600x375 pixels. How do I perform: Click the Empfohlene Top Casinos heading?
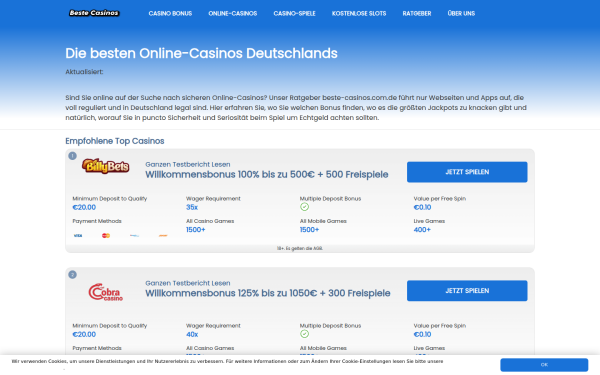coord(115,141)
